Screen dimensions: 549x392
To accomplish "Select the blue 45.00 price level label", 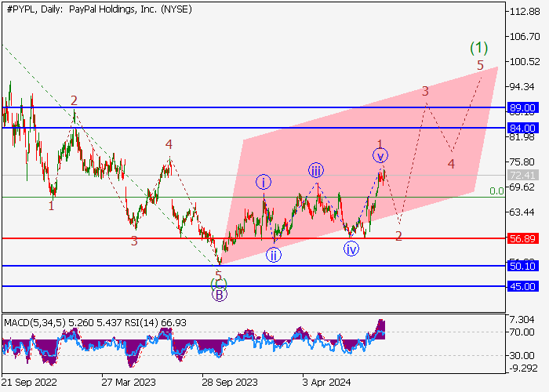I will point(523,287).
